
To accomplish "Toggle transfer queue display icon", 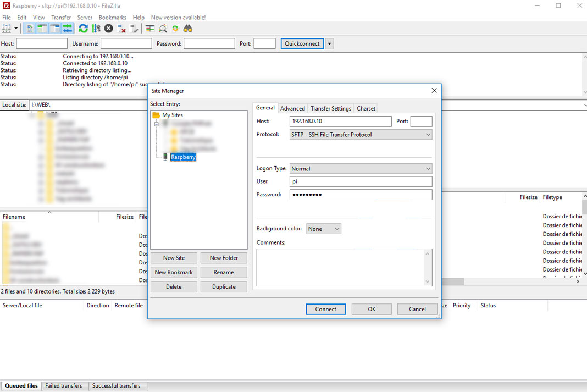I will click(68, 29).
